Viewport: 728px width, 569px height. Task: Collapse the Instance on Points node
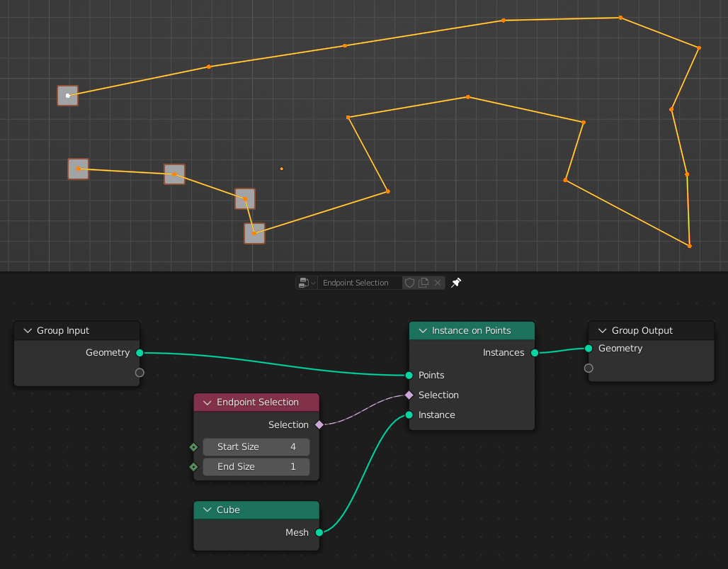tap(423, 330)
